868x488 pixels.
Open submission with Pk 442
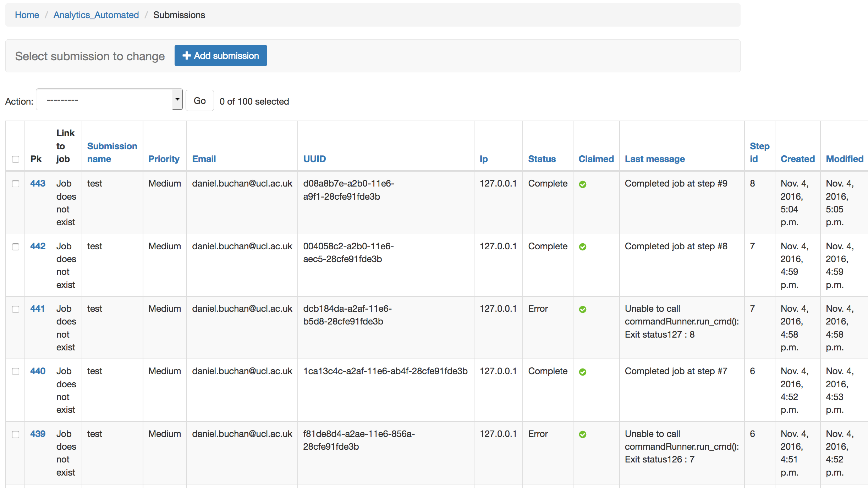(38, 246)
